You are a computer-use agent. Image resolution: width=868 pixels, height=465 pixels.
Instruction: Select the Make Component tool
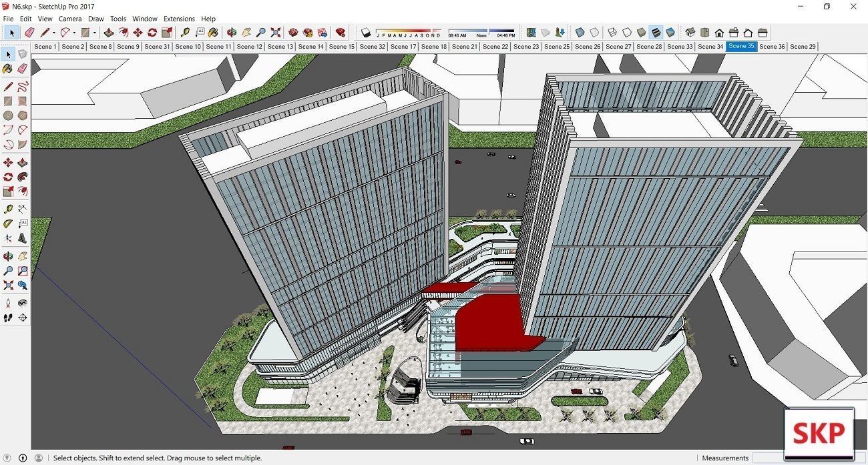click(23, 54)
